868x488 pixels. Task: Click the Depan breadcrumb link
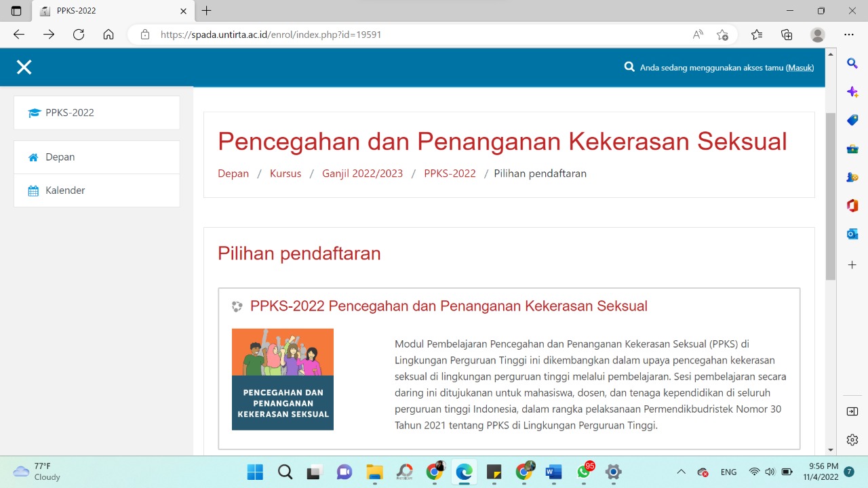233,174
